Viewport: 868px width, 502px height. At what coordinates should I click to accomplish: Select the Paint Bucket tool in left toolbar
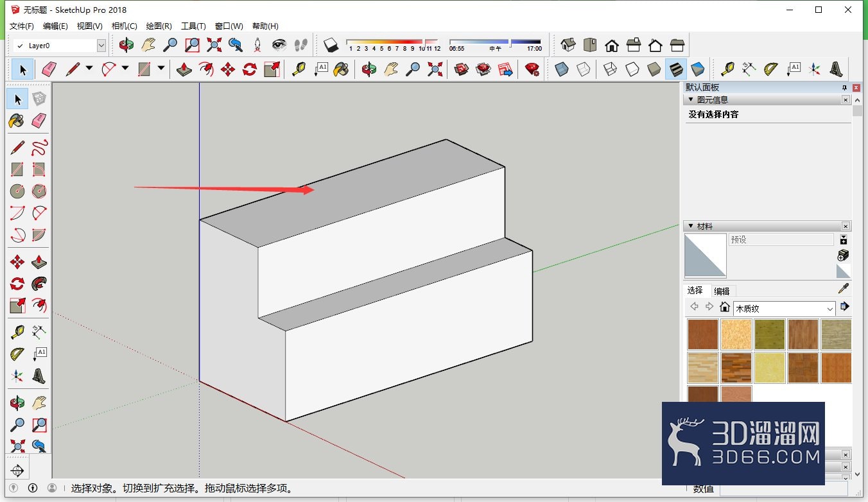click(x=17, y=120)
